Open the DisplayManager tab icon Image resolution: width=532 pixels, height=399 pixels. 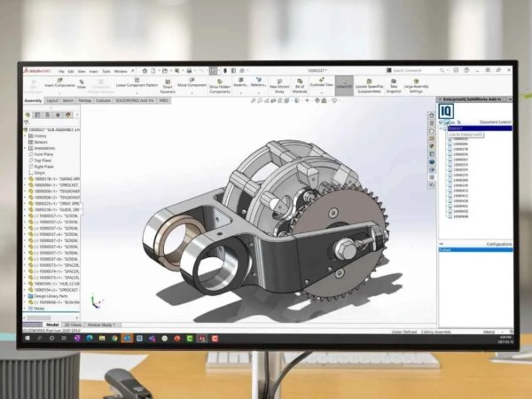click(68, 115)
